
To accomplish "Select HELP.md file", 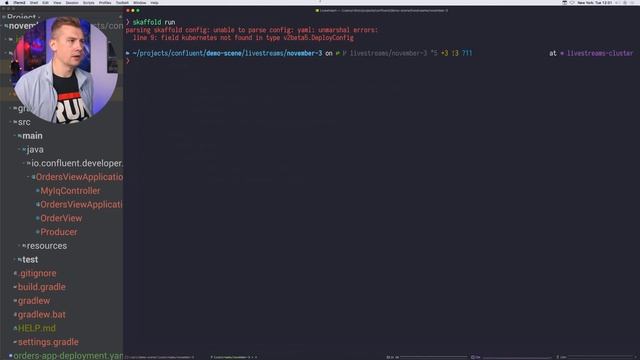I will pyautogui.click(x=37, y=328).
